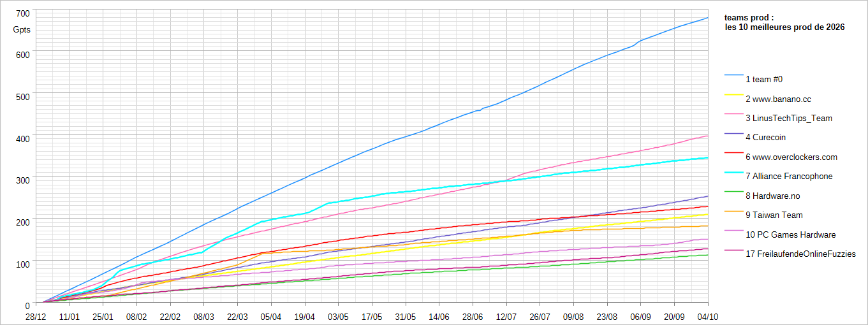Click the x-axis date 28/06
This screenshot has width=868, height=325.
click(x=473, y=316)
